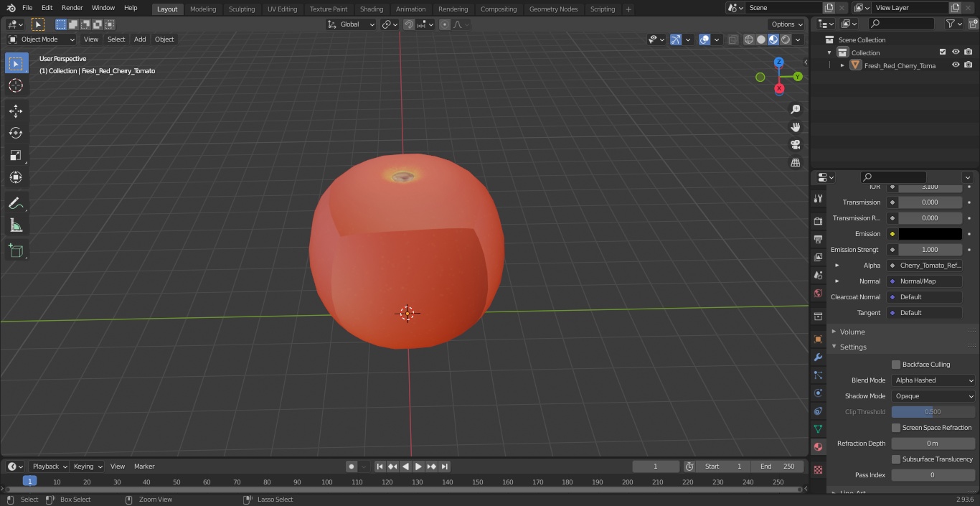Screen dimensions: 980x506
Task: Select the Scale tool
Action: [x=16, y=155]
